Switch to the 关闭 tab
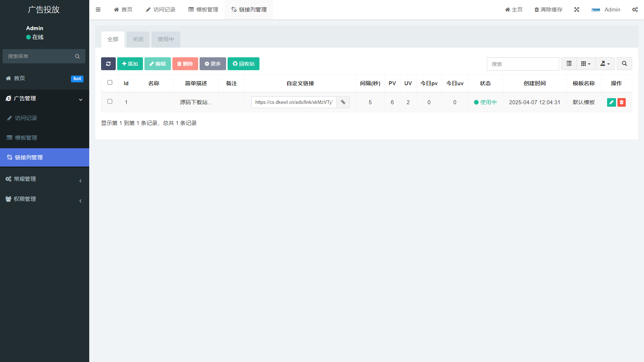Viewport: 644px width, 362px height. tap(138, 39)
